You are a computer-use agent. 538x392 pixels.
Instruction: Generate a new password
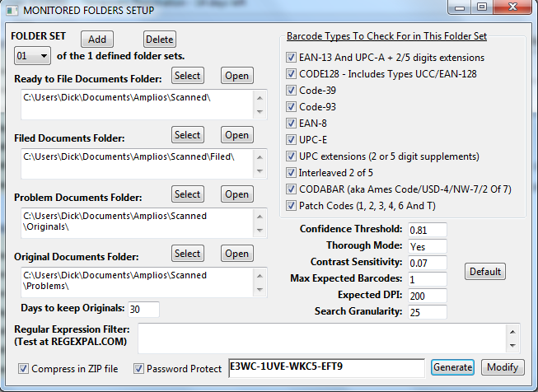tap(452, 367)
